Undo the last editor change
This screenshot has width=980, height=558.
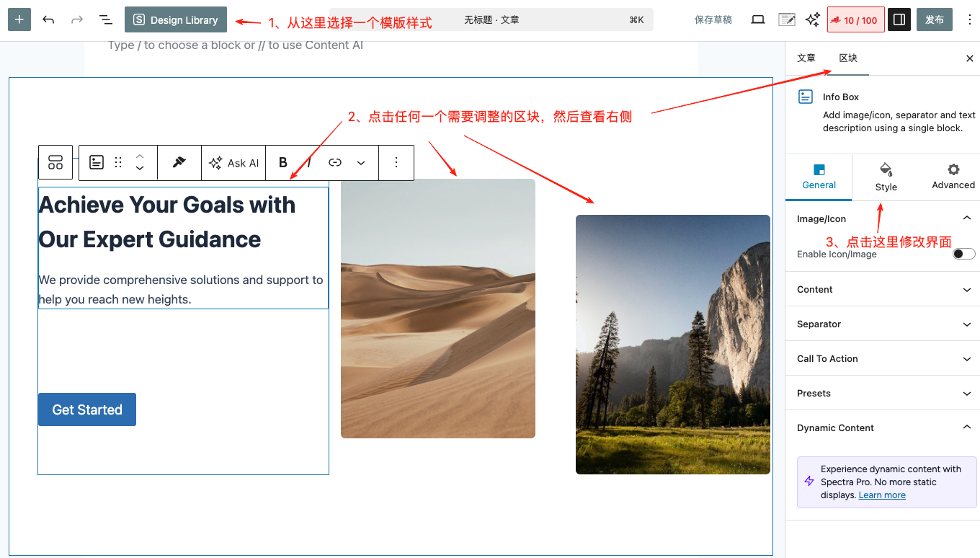click(48, 19)
